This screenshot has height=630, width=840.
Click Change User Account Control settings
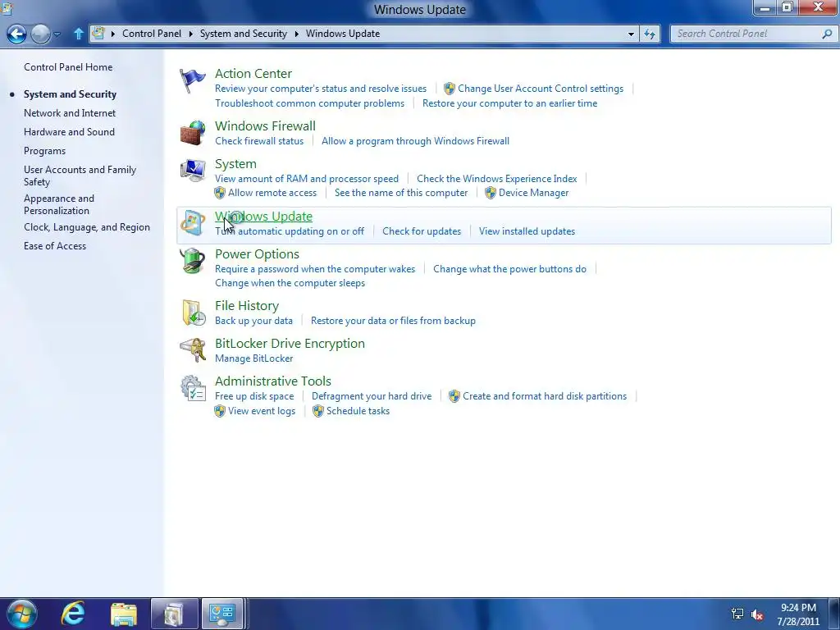tap(541, 89)
